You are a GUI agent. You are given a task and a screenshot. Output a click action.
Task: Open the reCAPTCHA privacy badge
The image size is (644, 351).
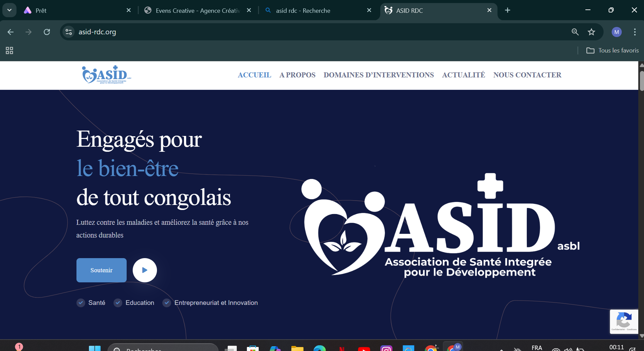[624, 321]
